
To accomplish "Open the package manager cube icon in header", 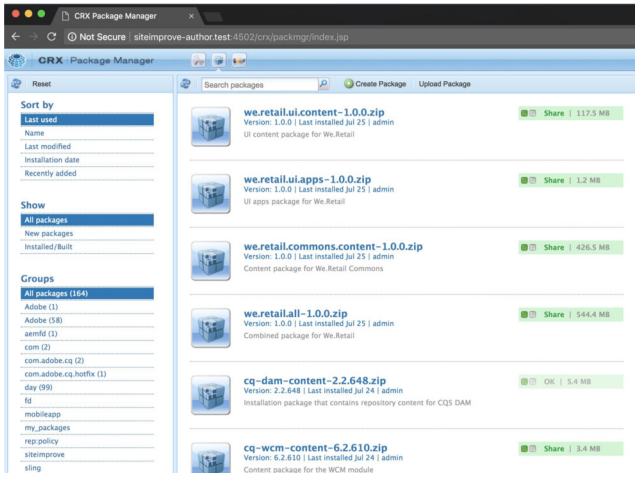I will click(219, 61).
